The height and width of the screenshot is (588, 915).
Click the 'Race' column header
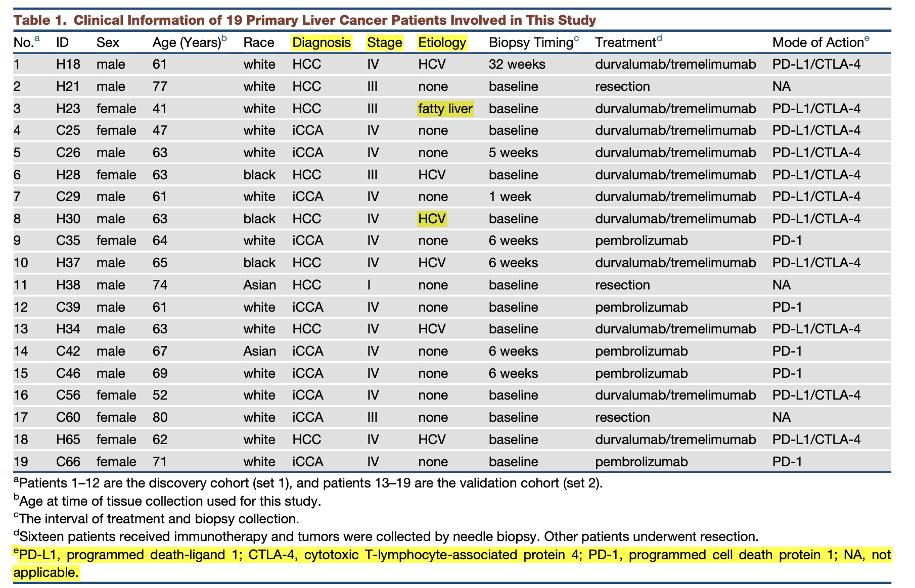[259, 42]
